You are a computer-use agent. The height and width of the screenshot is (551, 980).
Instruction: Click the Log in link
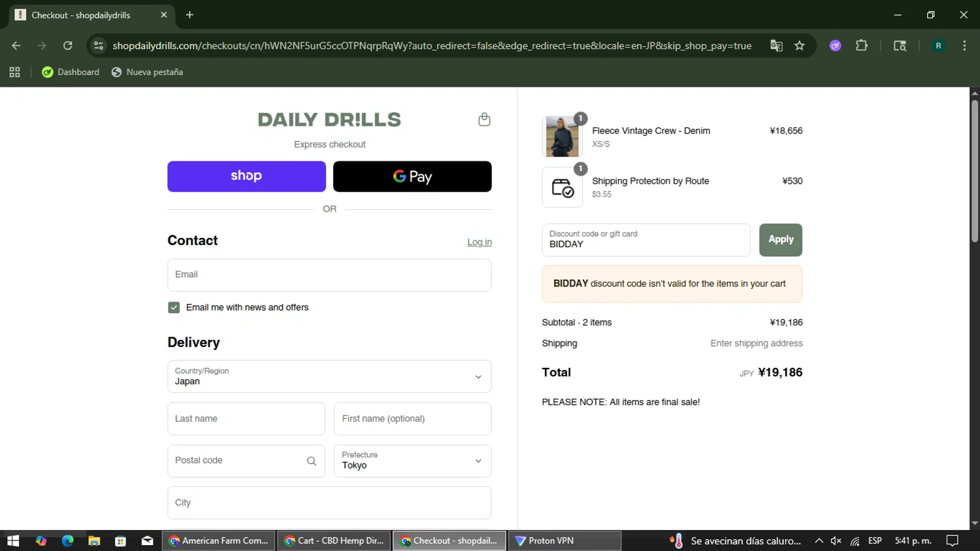[480, 242]
